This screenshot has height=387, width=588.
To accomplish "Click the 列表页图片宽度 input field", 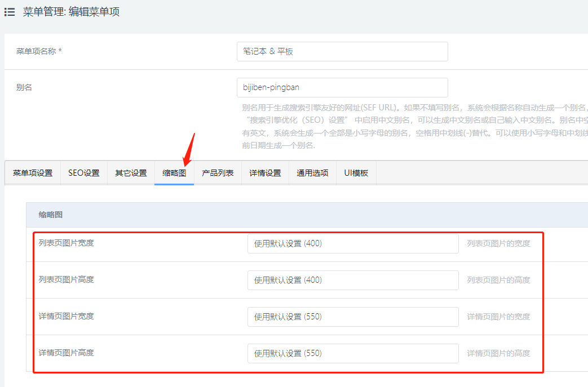I will (353, 243).
